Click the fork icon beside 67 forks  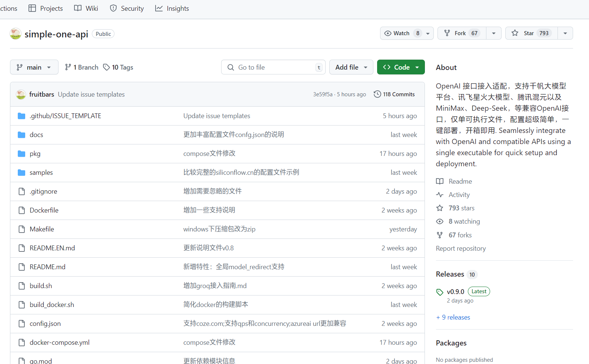point(440,235)
